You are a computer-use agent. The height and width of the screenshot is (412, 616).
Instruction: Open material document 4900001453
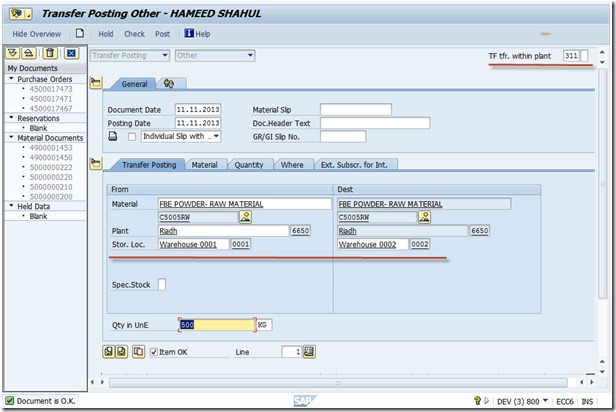[x=51, y=148]
